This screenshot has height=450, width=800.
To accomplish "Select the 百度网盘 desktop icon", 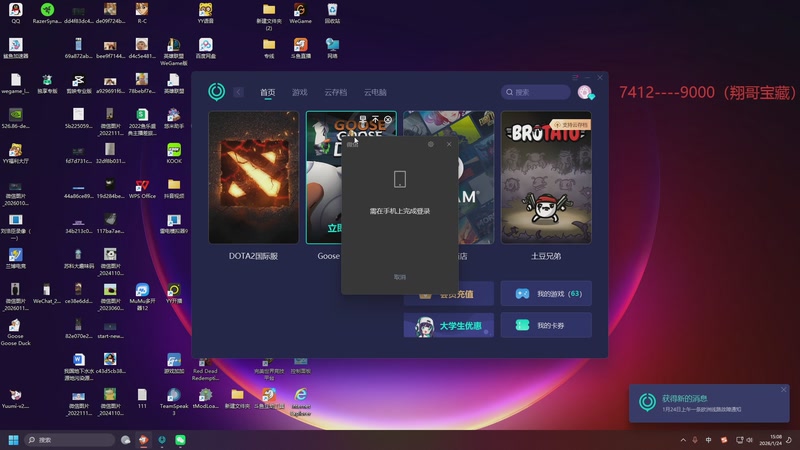I will click(x=206, y=48).
